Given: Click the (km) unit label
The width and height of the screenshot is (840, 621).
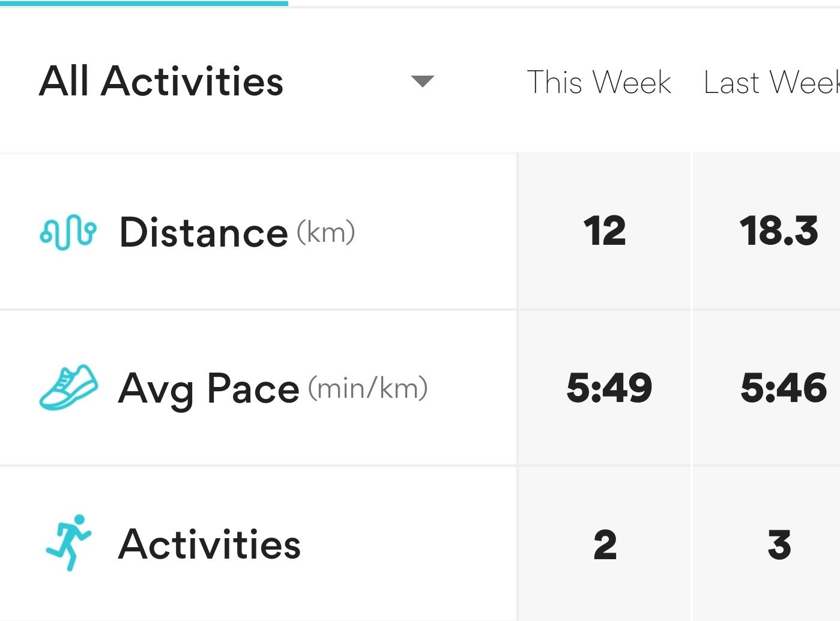Looking at the screenshot, I should pos(326,232).
